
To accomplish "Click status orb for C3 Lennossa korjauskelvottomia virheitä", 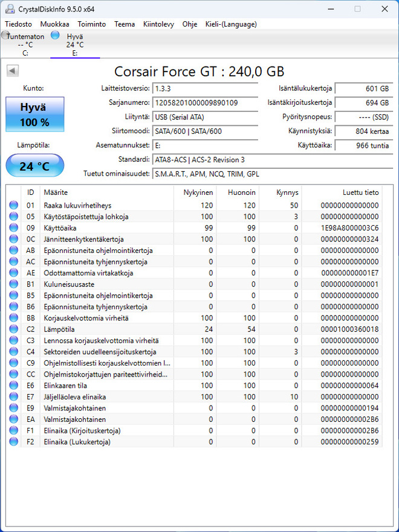I will click(x=13, y=340).
